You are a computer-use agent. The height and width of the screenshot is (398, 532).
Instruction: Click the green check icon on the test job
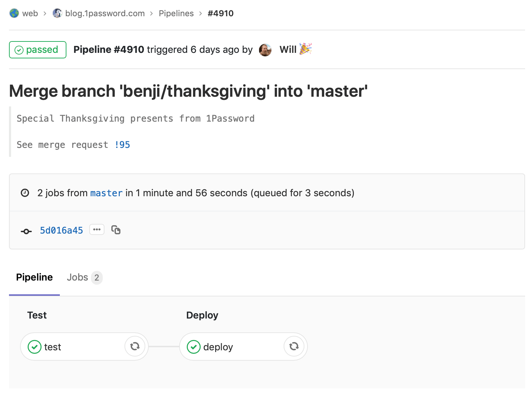point(34,347)
